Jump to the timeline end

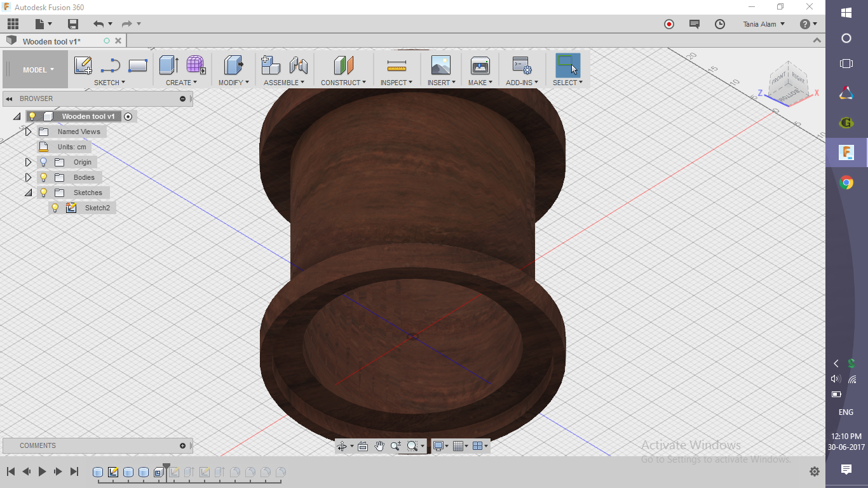[74, 471]
